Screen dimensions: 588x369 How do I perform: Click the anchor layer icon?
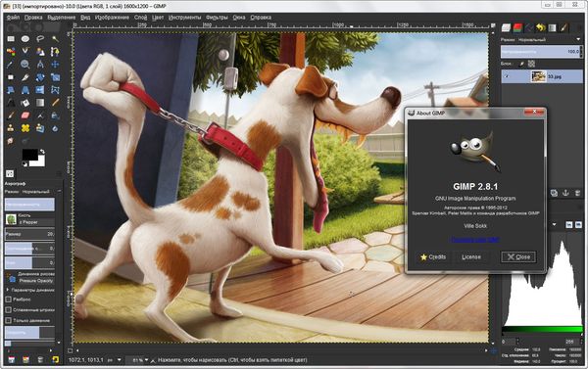click(565, 193)
